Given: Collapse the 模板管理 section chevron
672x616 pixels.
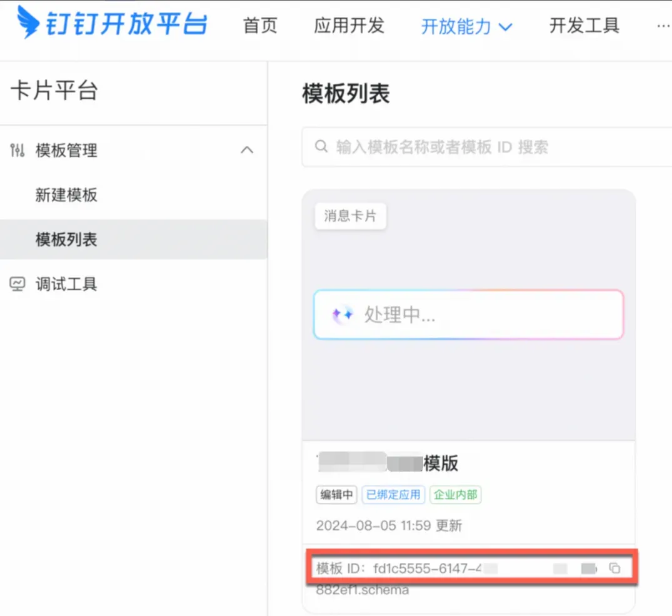Looking at the screenshot, I should click(x=248, y=150).
